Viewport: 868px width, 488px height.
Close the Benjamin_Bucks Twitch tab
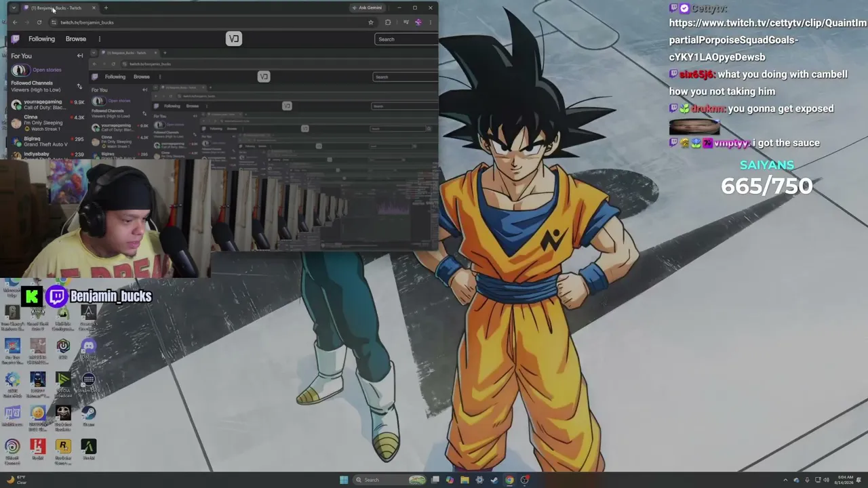[94, 7]
